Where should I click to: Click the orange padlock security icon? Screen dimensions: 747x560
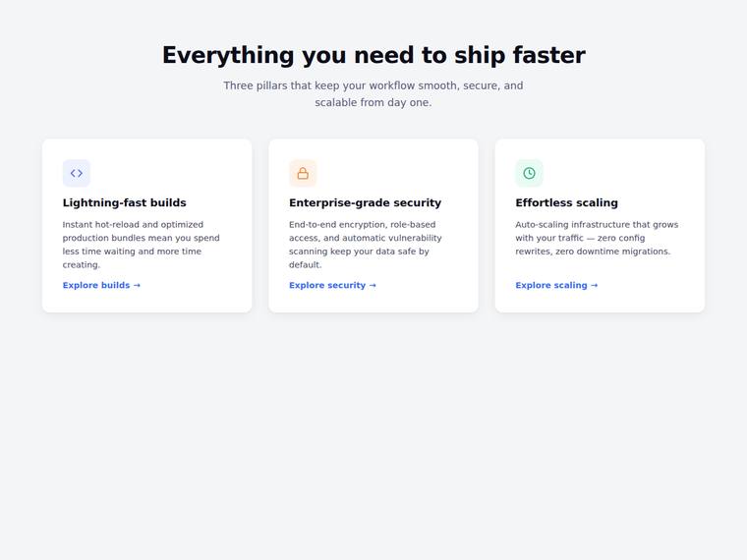click(303, 173)
